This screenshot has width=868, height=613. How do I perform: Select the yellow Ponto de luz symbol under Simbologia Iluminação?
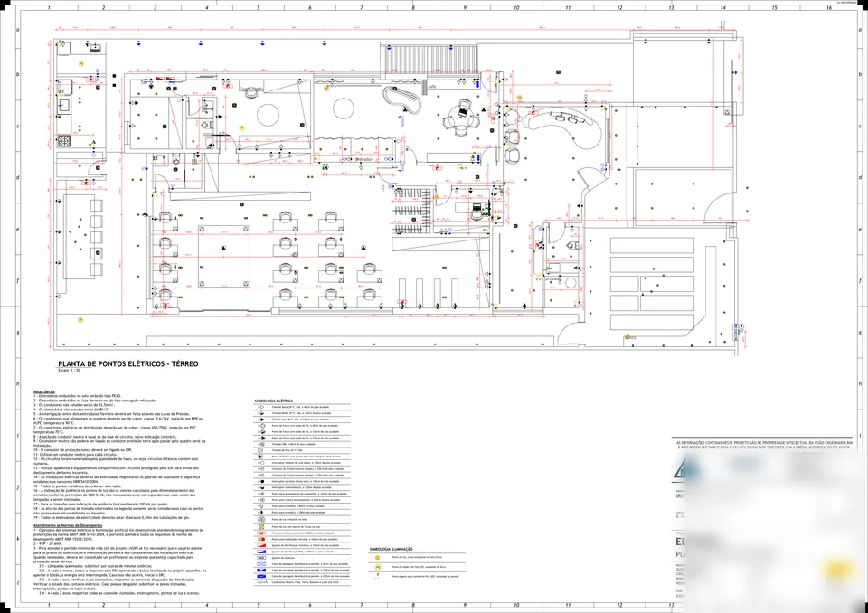[377, 558]
